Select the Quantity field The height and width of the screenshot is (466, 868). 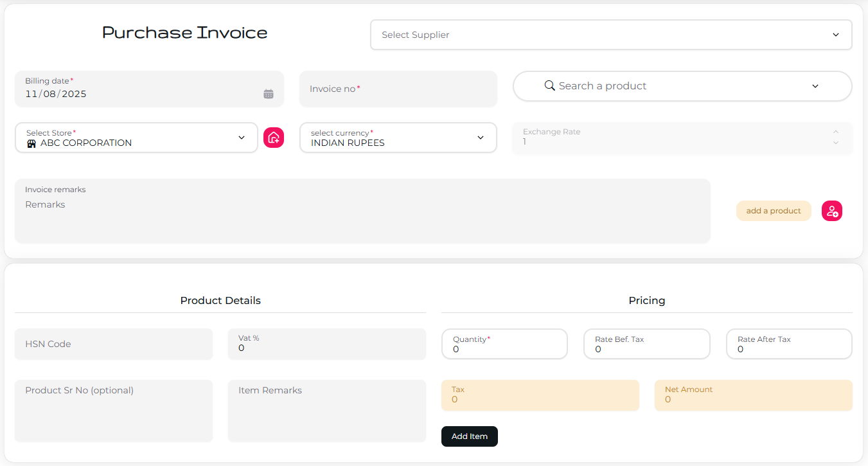[x=504, y=344]
